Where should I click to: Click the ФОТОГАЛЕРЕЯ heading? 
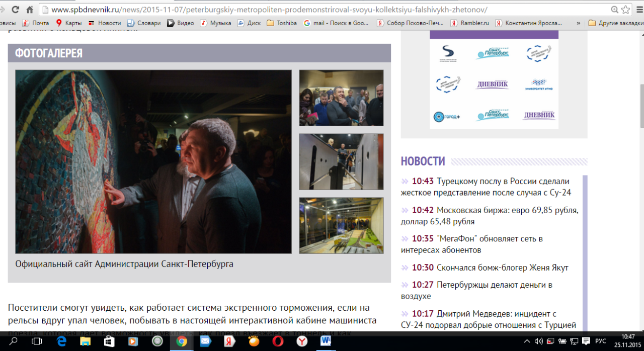pyautogui.click(x=49, y=53)
